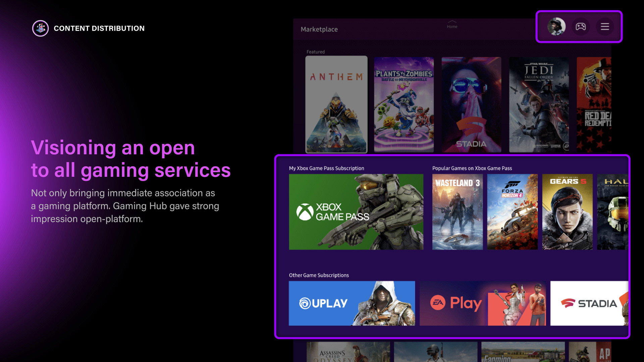The width and height of the screenshot is (644, 362).
Task: Open the Apex Legends tile
Action: click(x=590, y=352)
